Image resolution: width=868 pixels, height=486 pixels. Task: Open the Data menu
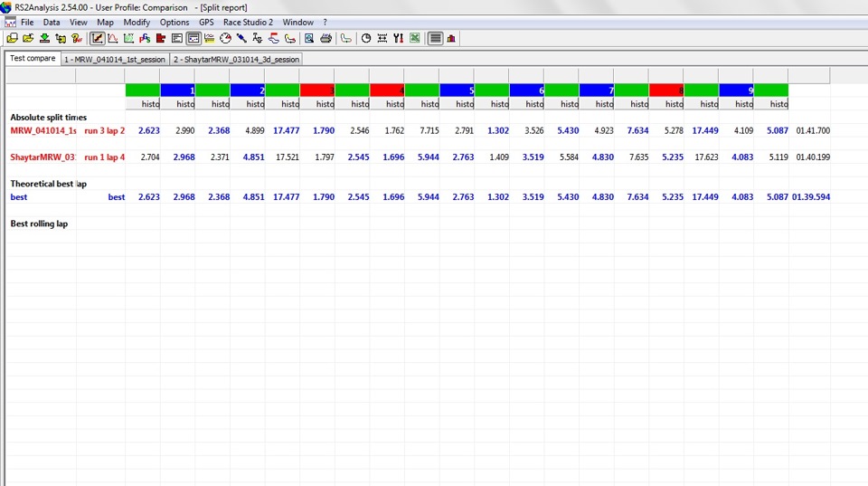[x=52, y=22]
